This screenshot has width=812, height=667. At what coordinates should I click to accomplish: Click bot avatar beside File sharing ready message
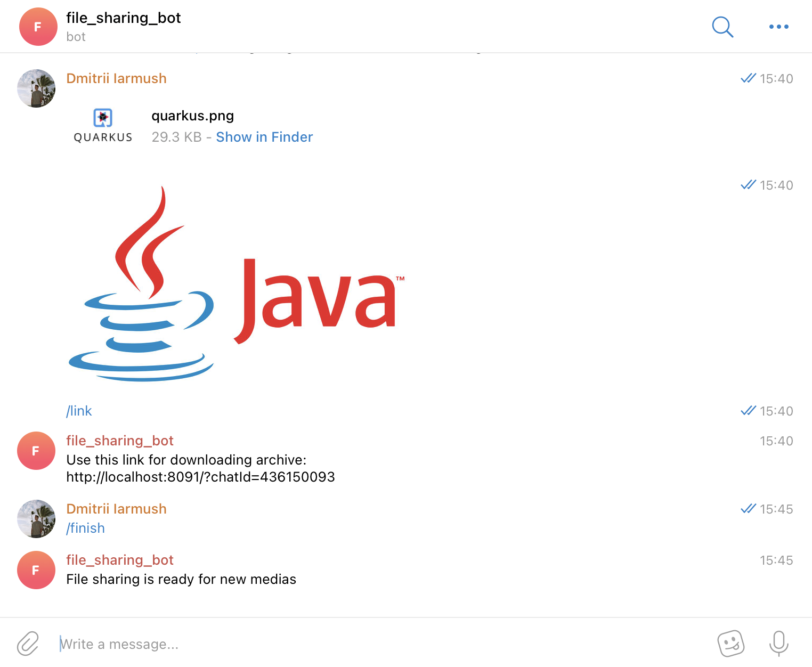point(36,570)
